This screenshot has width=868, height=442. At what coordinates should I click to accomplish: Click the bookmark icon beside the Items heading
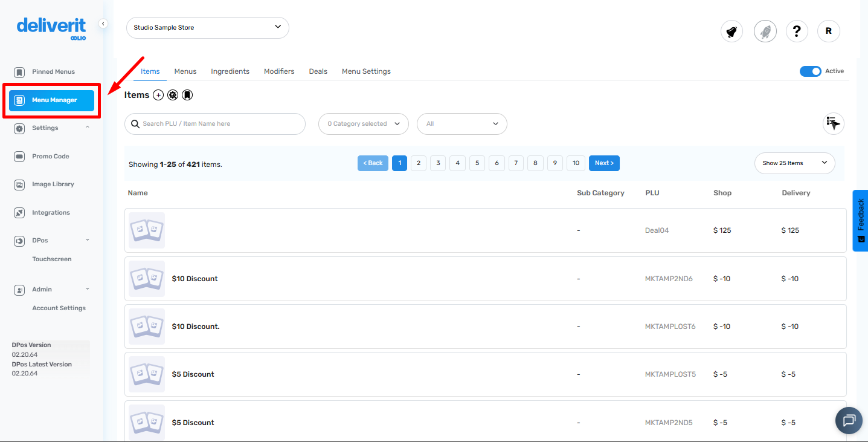click(x=187, y=95)
